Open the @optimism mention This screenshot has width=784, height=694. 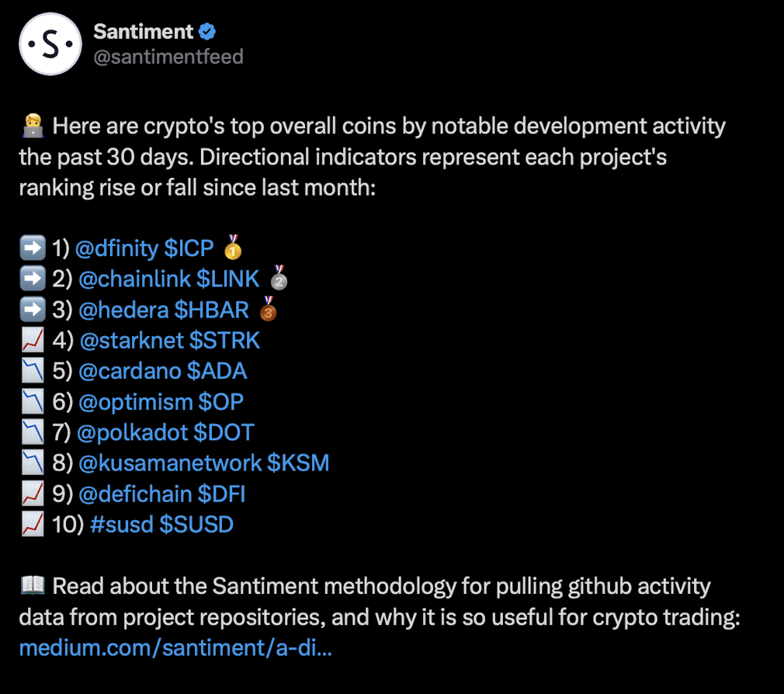[x=136, y=401]
